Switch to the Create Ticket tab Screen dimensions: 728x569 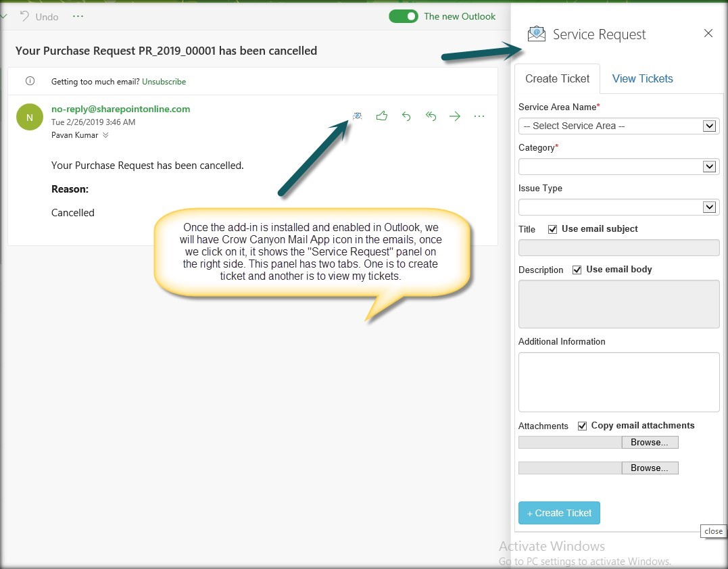click(557, 78)
